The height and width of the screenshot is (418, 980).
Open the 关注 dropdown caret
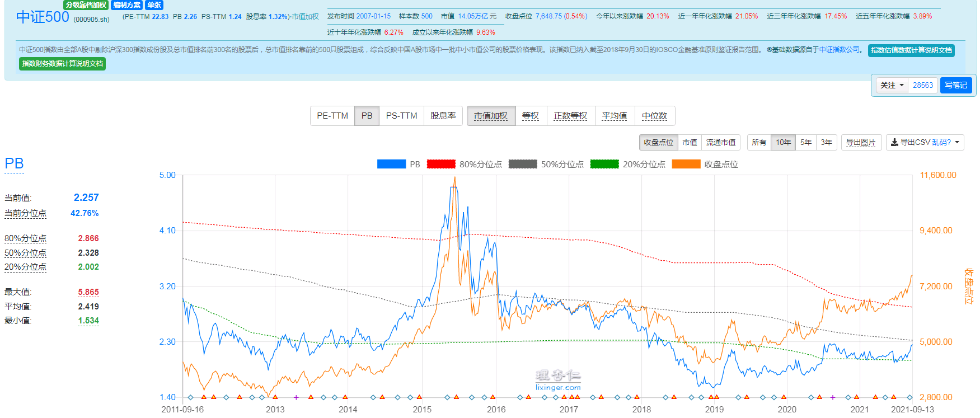pos(902,86)
